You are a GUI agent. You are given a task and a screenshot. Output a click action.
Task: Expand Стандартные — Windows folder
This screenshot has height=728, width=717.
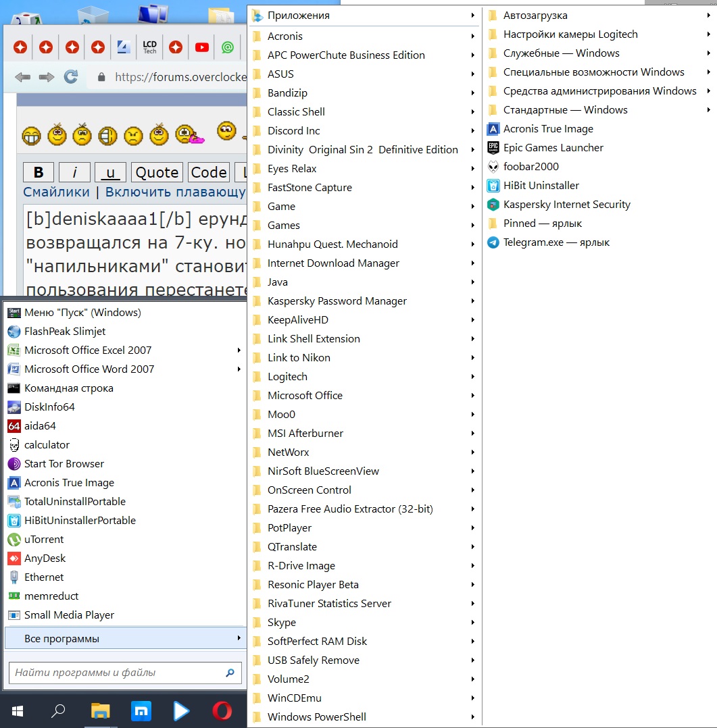coord(599,109)
